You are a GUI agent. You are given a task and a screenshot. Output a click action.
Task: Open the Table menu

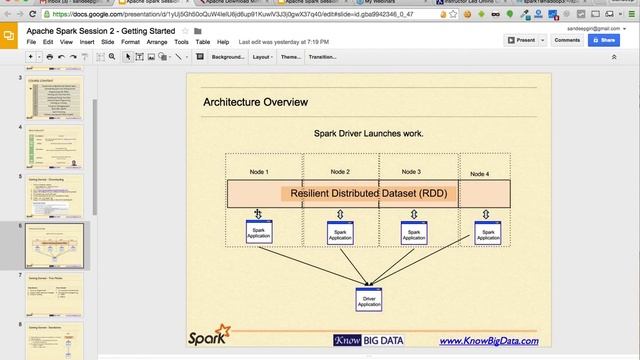[203, 42]
